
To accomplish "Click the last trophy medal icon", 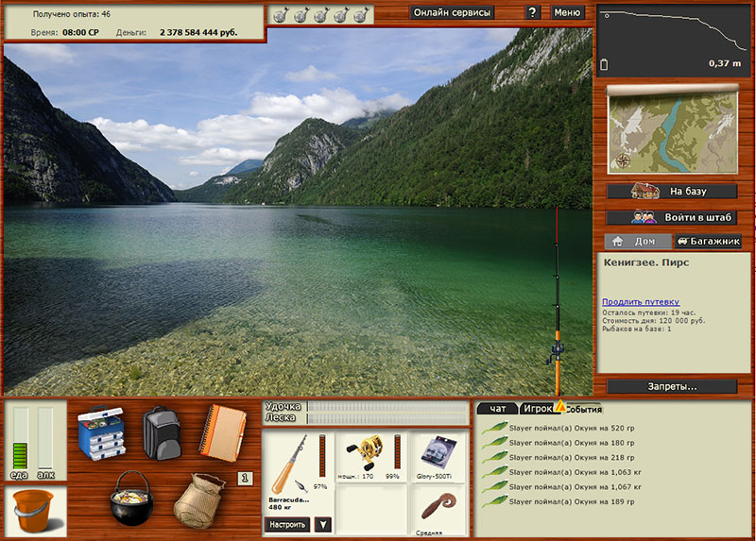I will 361,15.
